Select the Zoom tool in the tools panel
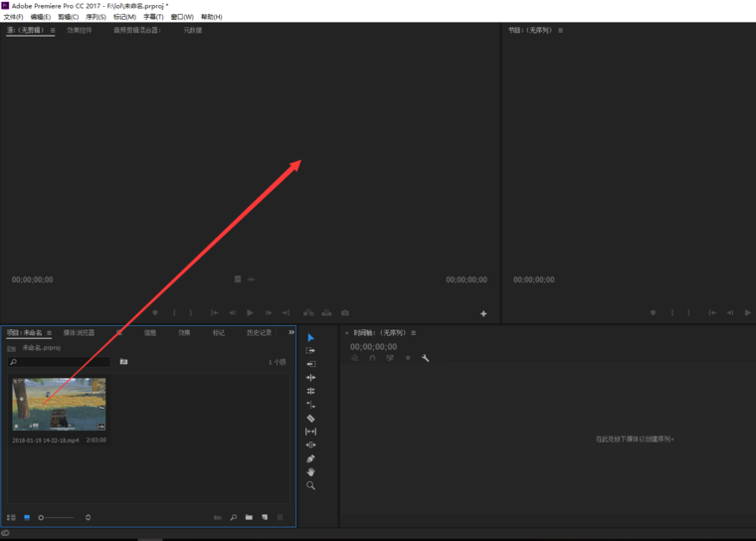 [x=310, y=485]
